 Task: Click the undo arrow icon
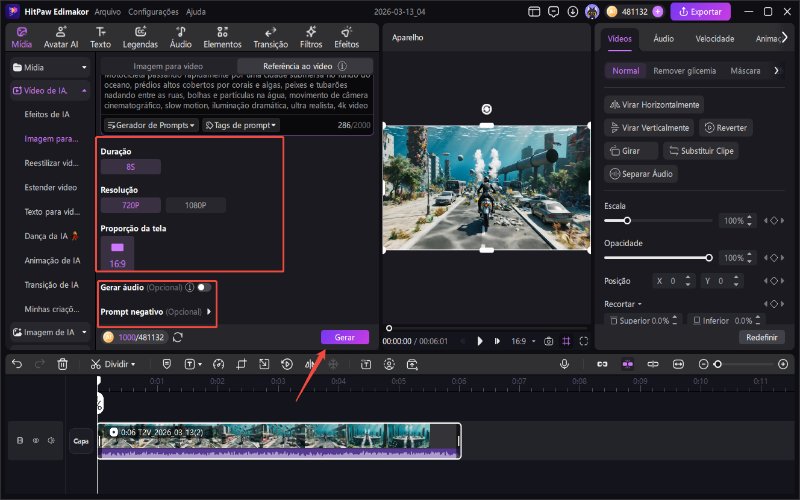pyautogui.click(x=17, y=364)
